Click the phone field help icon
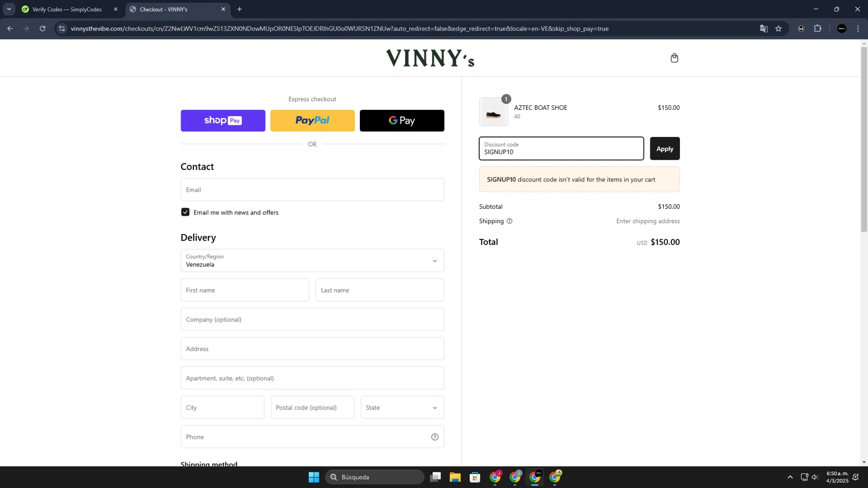Viewport: 868px width, 488px height. tap(435, 437)
